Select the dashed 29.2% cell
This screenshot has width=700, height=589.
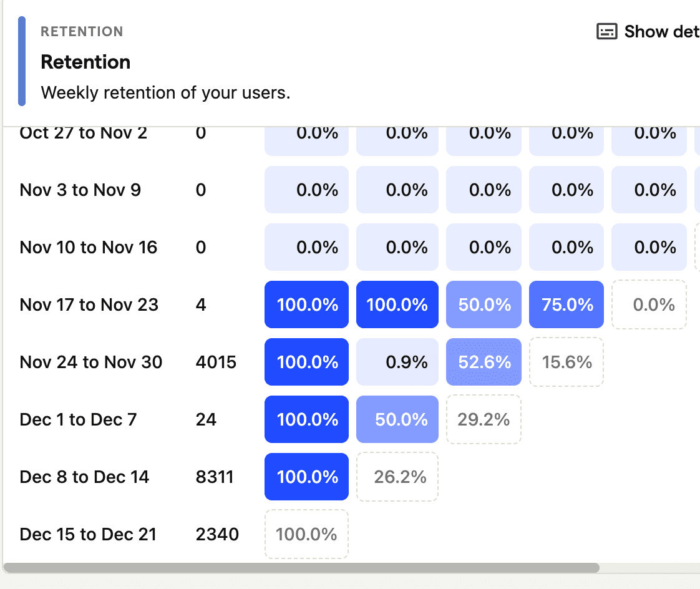484,419
